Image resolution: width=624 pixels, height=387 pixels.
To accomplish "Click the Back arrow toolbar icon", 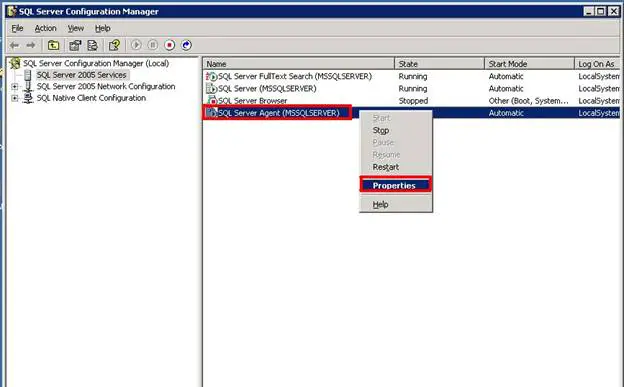I will click(14, 45).
